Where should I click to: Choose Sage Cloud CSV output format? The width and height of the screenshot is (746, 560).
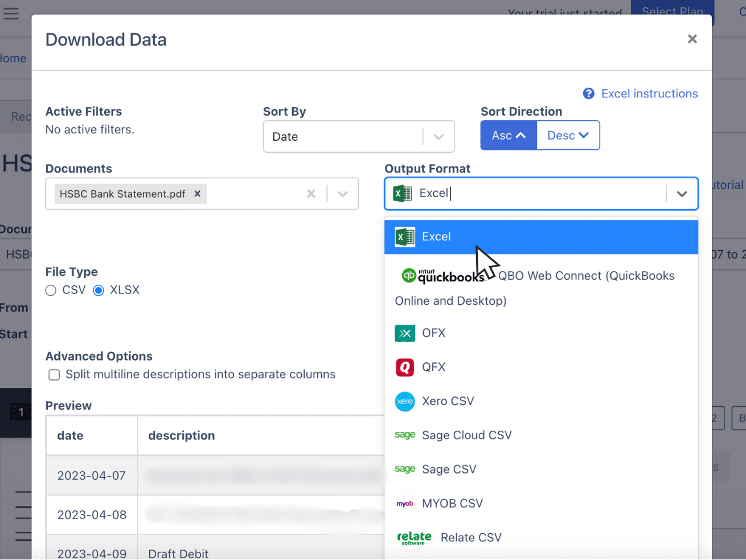click(x=542, y=435)
